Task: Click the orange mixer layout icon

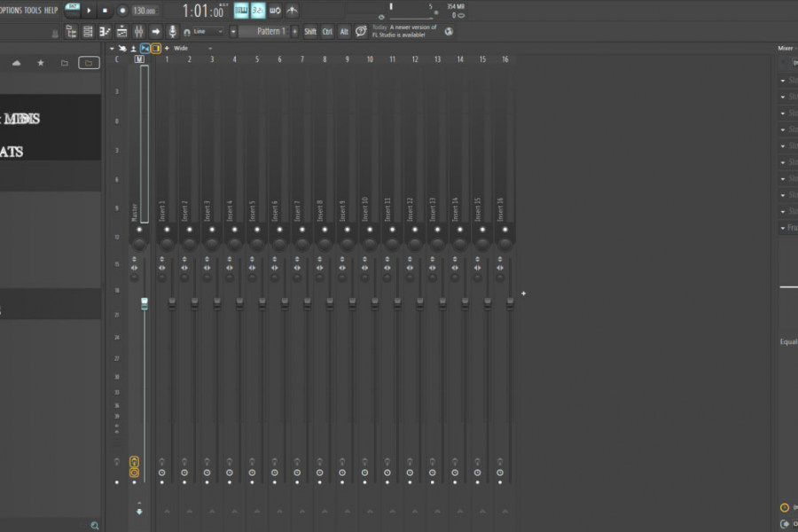Action: (156, 49)
